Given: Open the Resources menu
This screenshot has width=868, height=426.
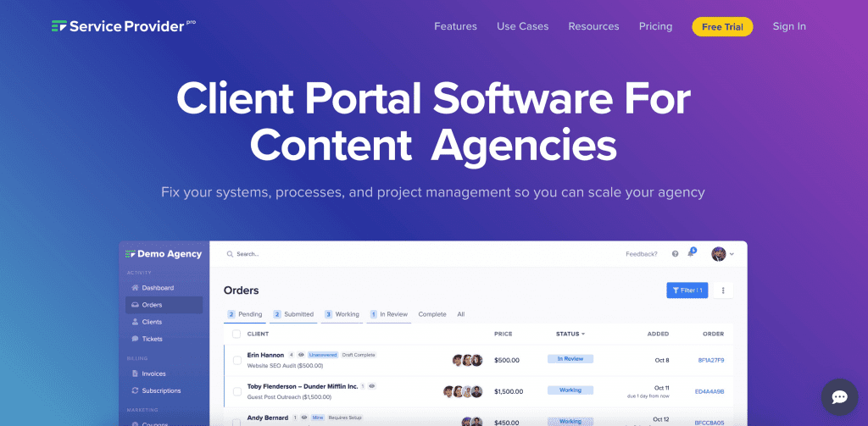Looking at the screenshot, I should click(x=594, y=26).
